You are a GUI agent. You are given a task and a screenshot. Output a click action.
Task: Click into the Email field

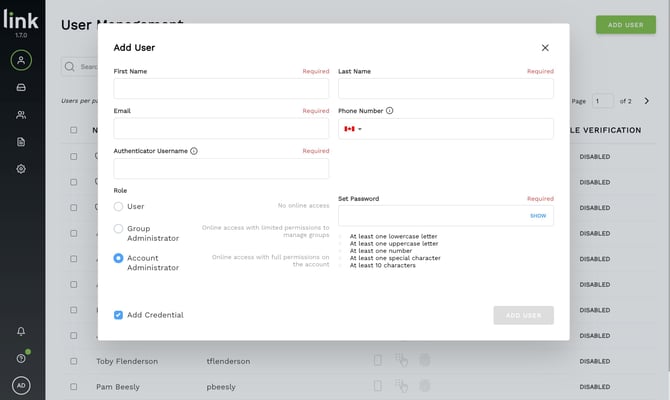pyautogui.click(x=221, y=128)
